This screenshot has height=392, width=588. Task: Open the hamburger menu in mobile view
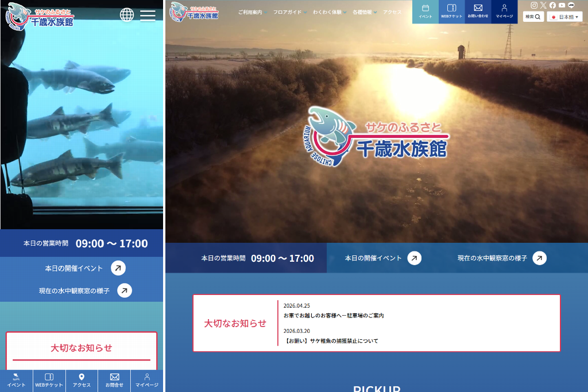point(148,15)
